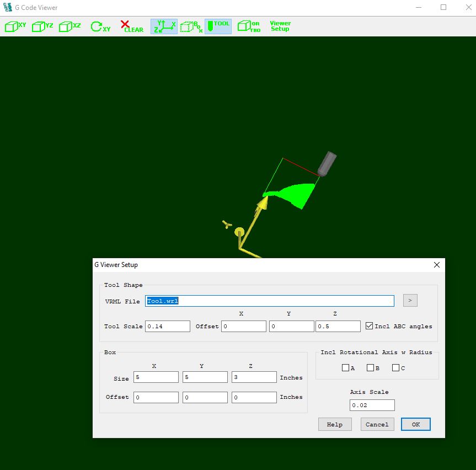Switch to the XZ plane view
The image size is (476, 470).
[x=70, y=26]
